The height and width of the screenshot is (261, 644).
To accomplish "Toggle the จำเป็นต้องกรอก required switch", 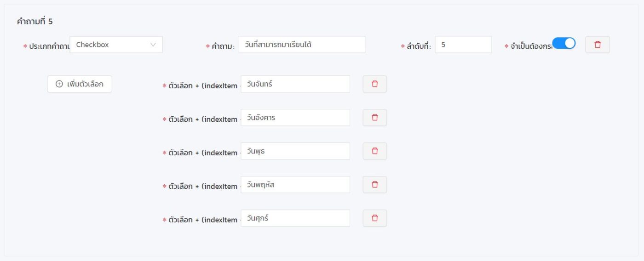I will coord(563,44).
